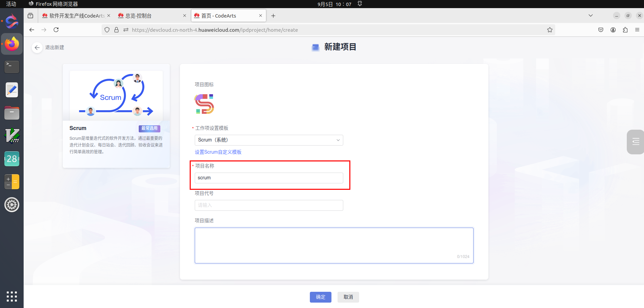644x308 pixels.
Task: Click the back arrow beside 退出新建
Action: [x=37, y=48]
